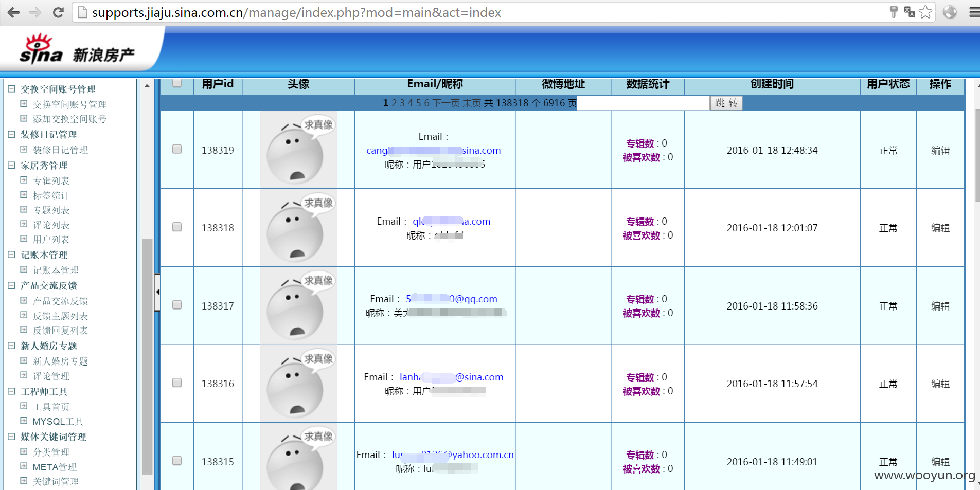Viewport: 980px width, 490px height.
Task: Click the tree icon beside 专辑列表
Action: click(x=24, y=180)
